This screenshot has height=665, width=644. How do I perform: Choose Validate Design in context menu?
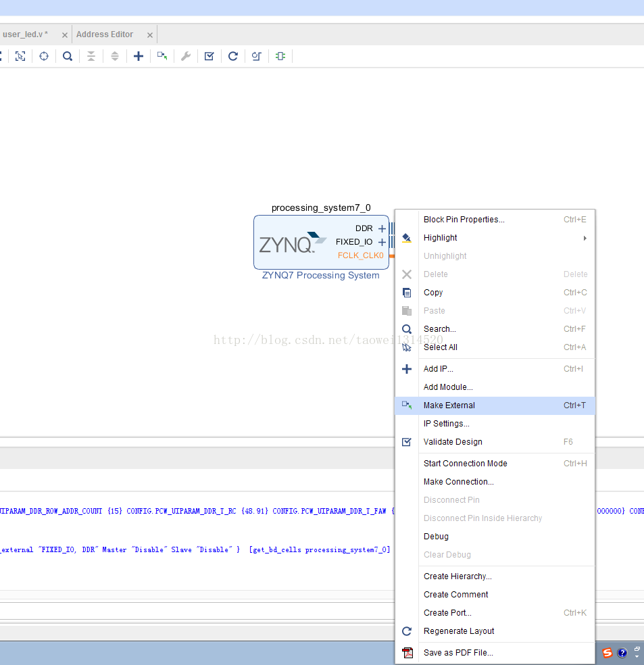[495, 441]
